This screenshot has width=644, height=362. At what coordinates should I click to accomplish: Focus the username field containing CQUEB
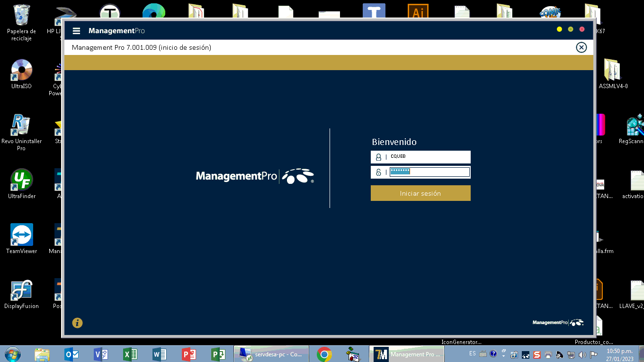[429, 157]
